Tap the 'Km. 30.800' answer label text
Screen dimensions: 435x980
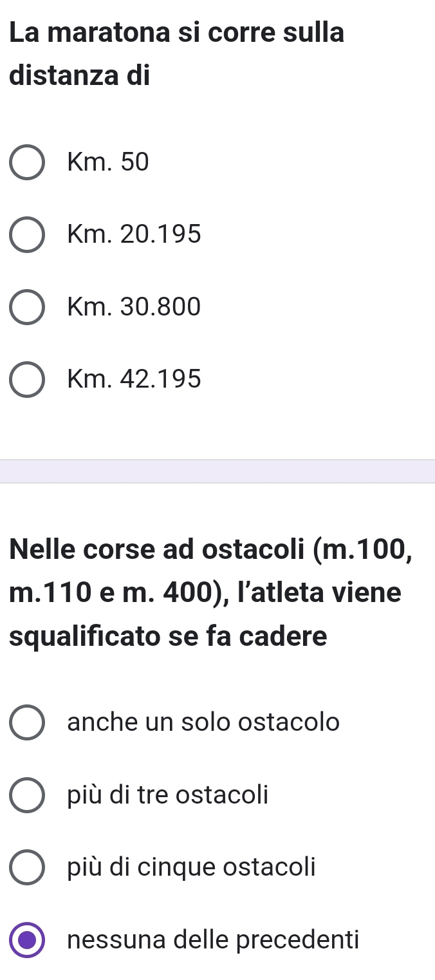tap(134, 307)
